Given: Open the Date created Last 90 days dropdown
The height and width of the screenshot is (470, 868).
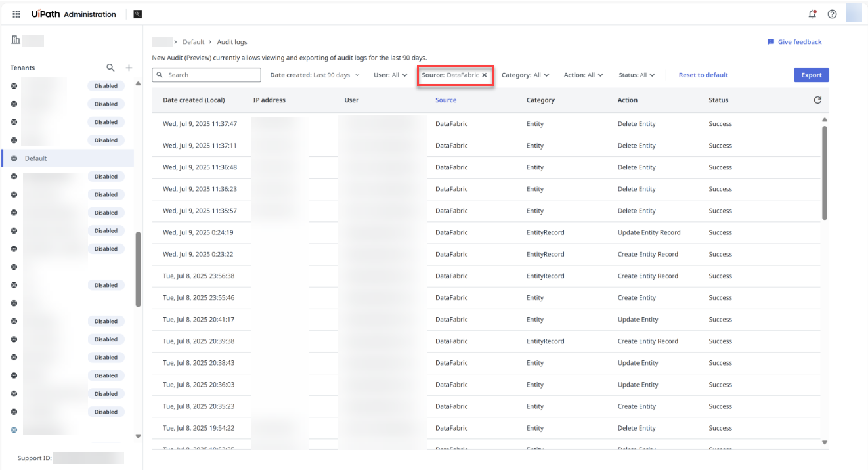Looking at the screenshot, I should click(x=315, y=75).
